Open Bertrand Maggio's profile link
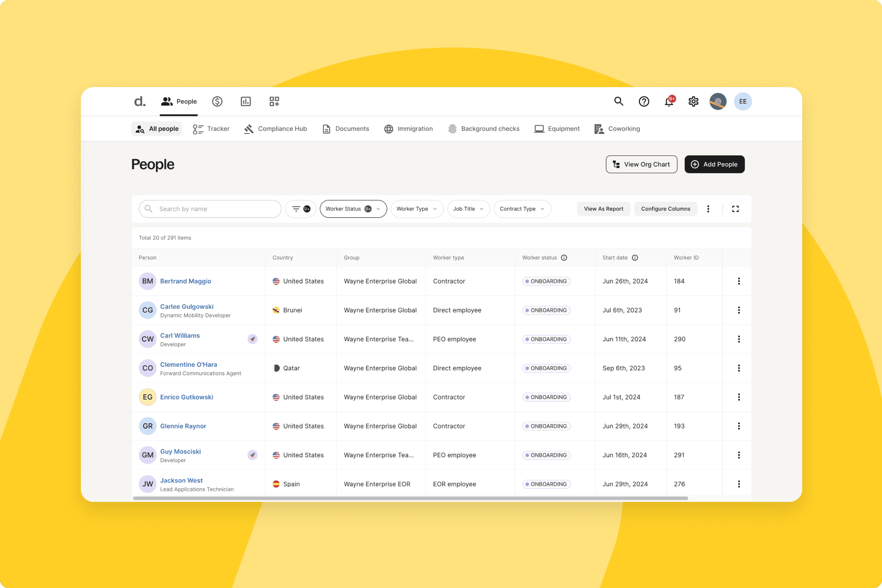882x588 pixels. pos(185,281)
